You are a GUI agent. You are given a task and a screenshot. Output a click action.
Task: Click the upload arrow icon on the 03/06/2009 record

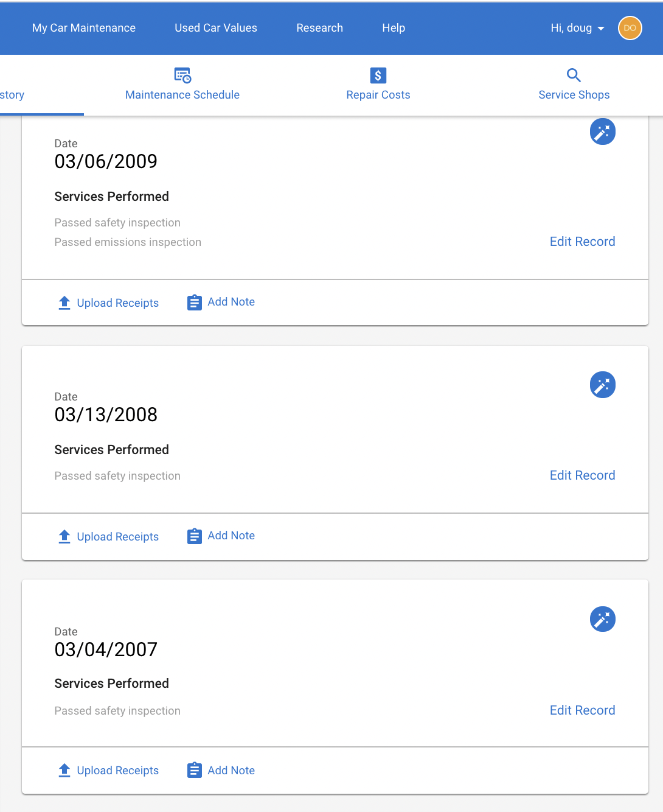tap(64, 303)
